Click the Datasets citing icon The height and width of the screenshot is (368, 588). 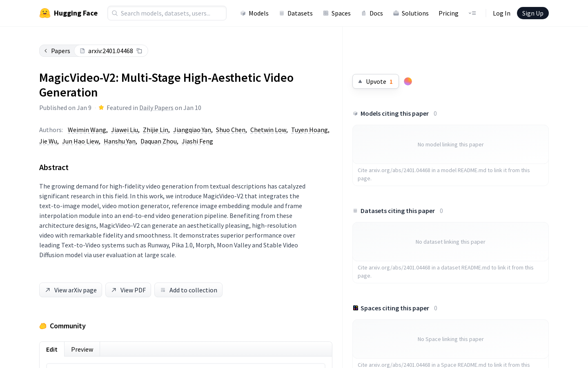click(355, 211)
